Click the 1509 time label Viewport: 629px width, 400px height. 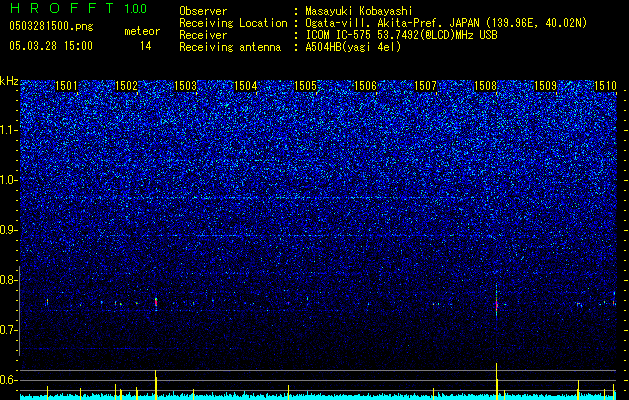[x=546, y=86]
